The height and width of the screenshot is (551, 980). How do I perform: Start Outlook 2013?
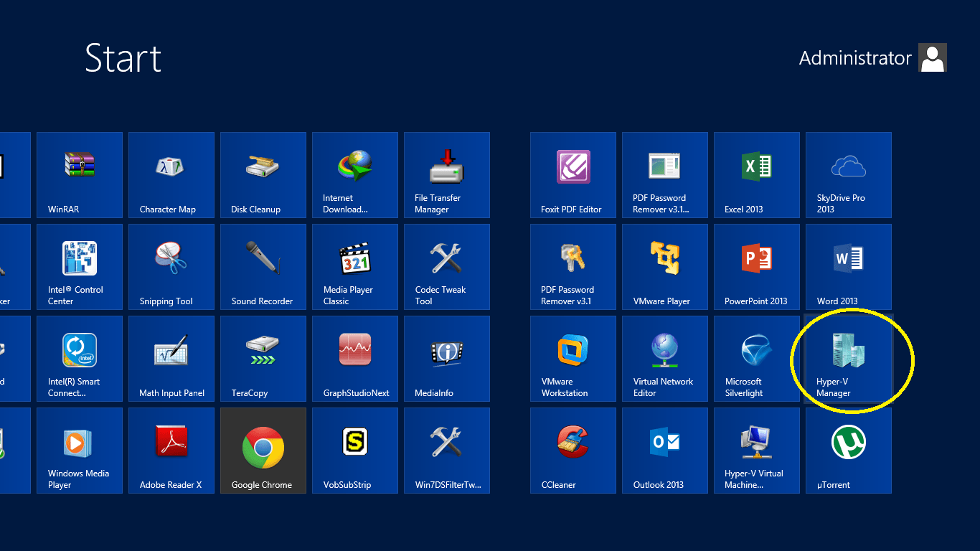[x=664, y=451]
